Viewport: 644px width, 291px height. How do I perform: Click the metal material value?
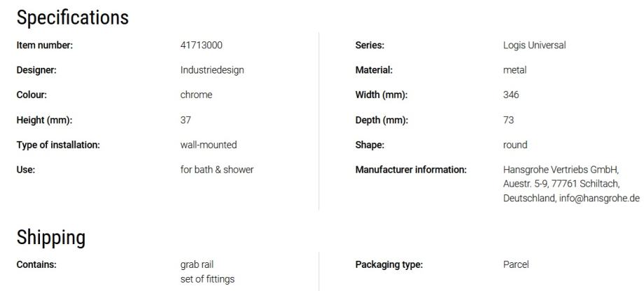click(514, 70)
